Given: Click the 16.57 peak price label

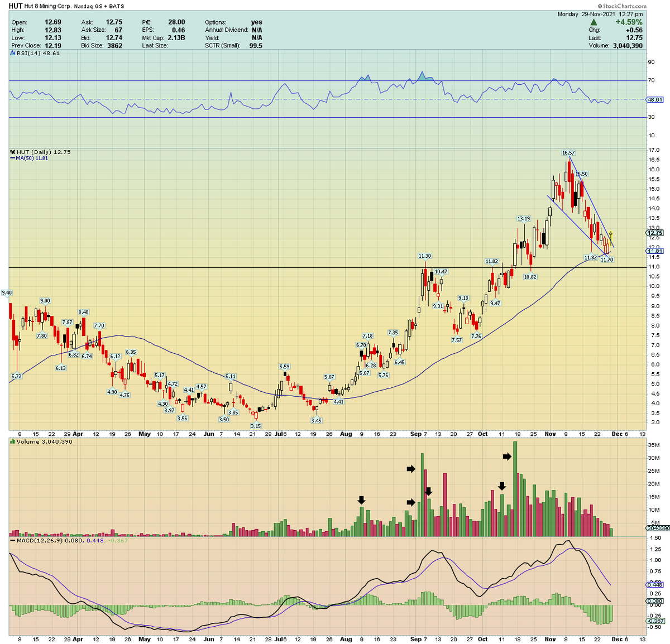Looking at the screenshot, I should [568, 152].
